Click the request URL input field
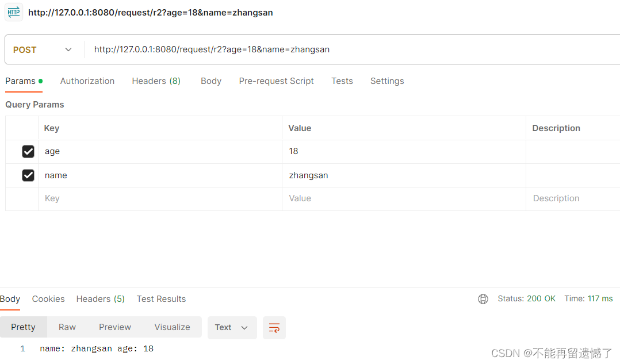 click(352, 49)
